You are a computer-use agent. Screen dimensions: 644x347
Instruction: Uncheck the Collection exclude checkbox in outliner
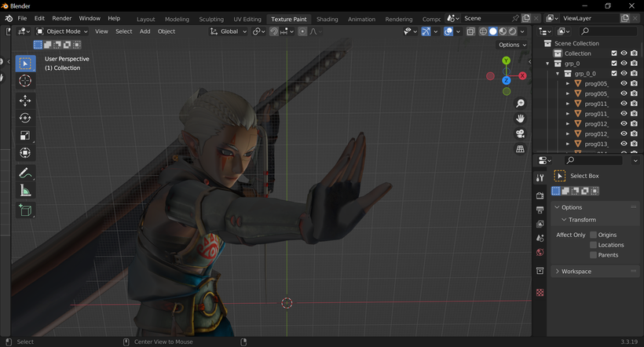pyautogui.click(x=614, y=53)
